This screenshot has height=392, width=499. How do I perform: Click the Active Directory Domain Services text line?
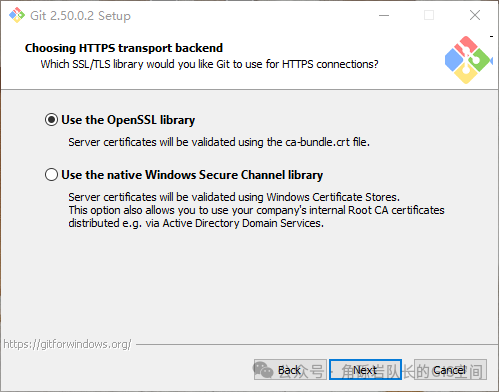[196, 223]
